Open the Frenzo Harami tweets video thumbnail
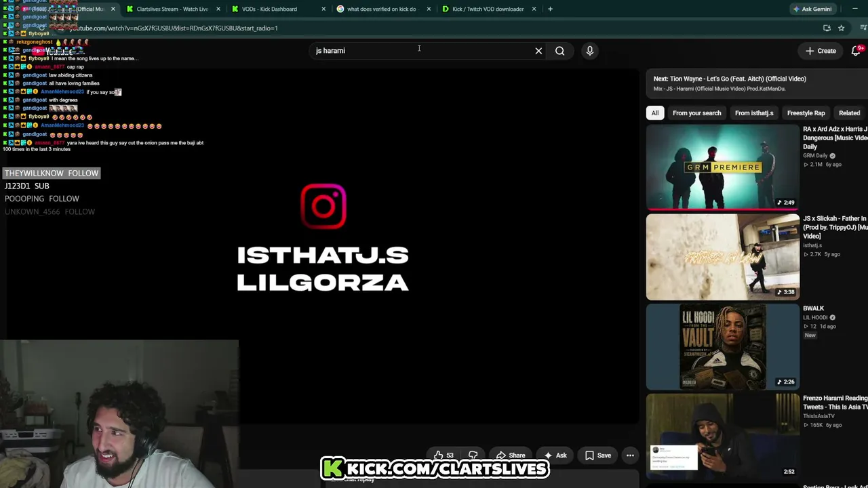 tap(723, 436)
